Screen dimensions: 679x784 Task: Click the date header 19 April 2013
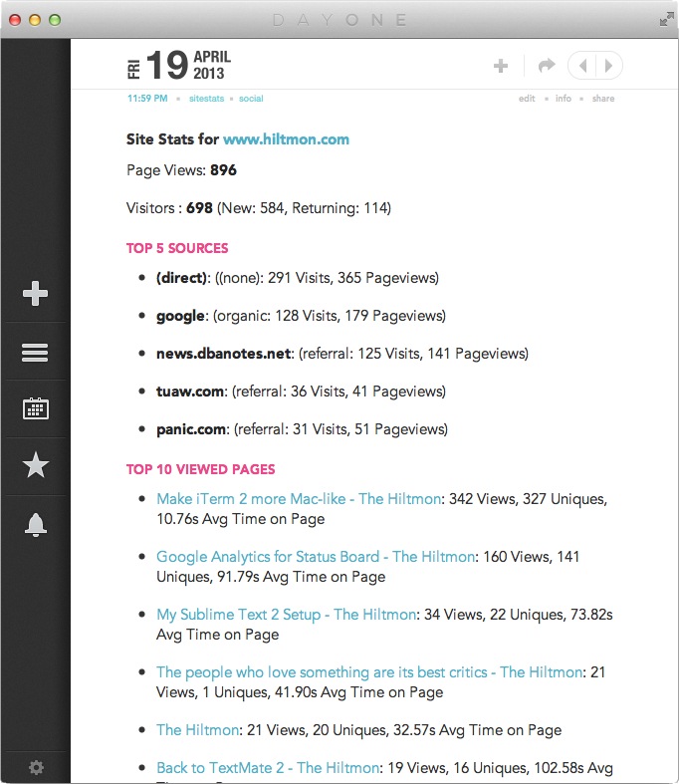(x=179, y=65)
